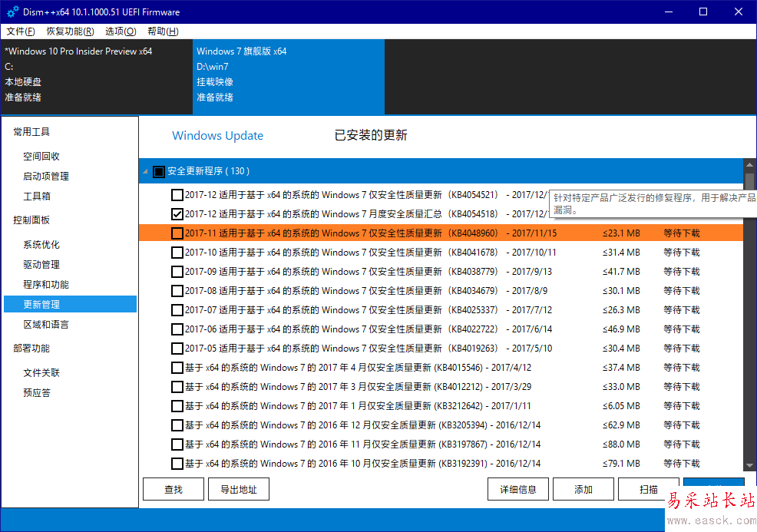Toggle the 安全更新程序 group checkbox
757x532 pixels.
(x=159, y=171)
